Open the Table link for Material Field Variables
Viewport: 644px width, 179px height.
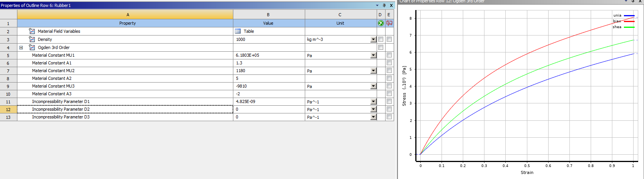tap(249, 31)
